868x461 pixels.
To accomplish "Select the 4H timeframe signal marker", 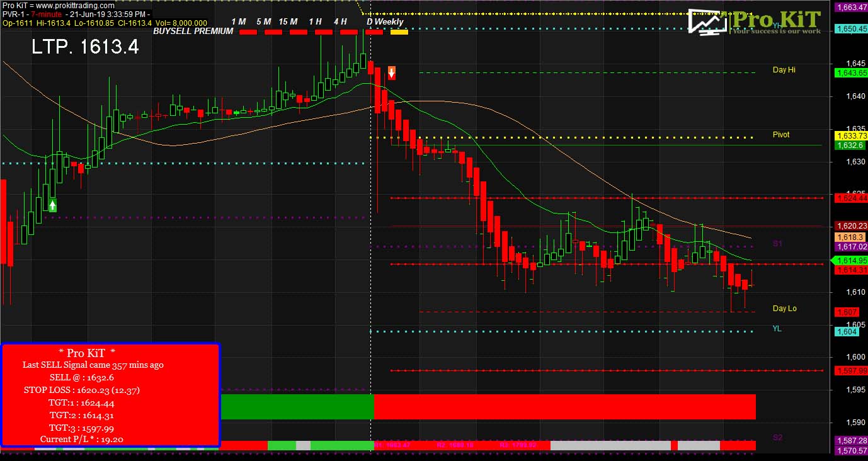I will (x=347, y=30).
